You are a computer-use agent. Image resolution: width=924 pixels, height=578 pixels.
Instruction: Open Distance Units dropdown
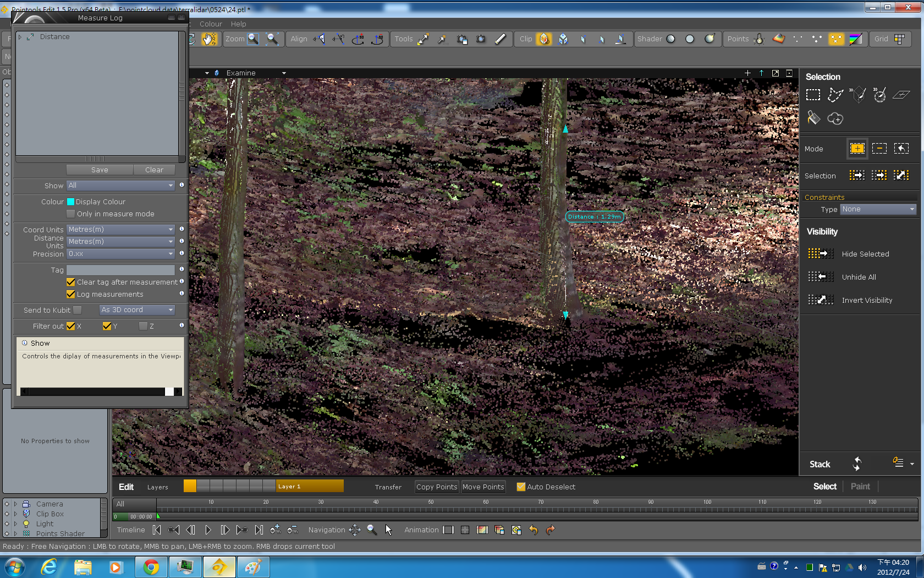(x=120, y=241)
